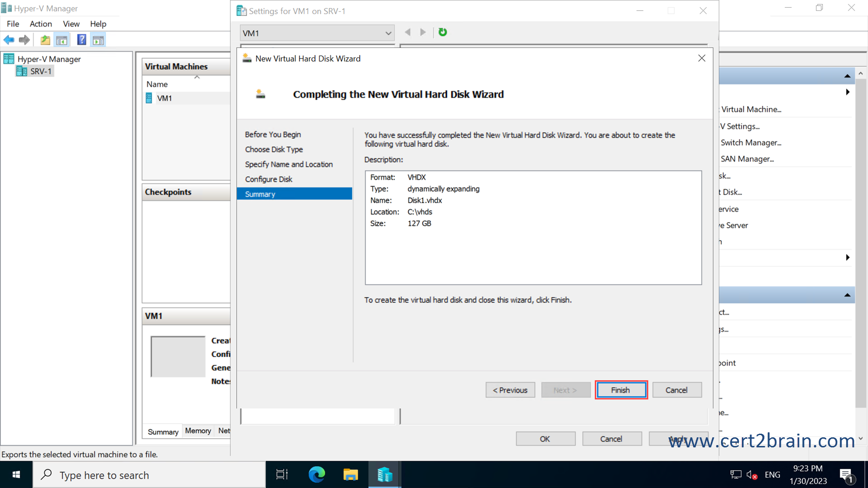Open Task View from the taskbar
Screen dimensions: 868x488
(x=282, y=475)
